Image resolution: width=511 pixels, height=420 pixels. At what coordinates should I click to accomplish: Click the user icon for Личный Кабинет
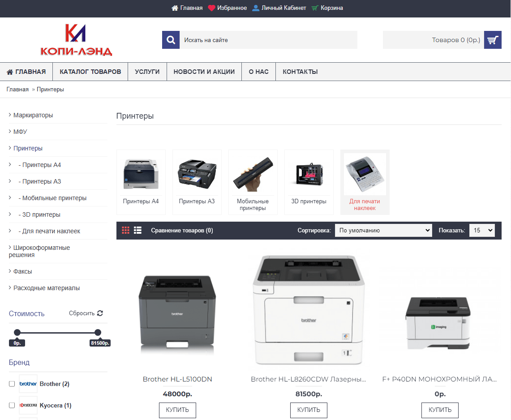pos(256,8)
